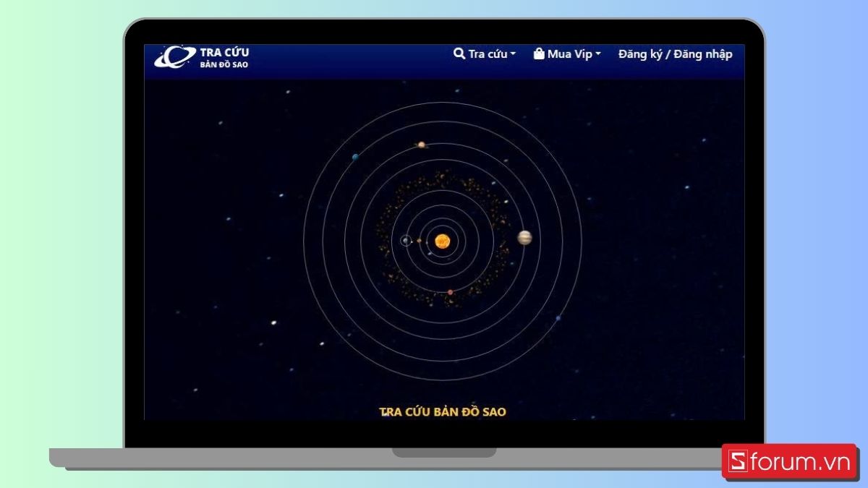Open the Tra cứu dropdown chevron arrow
Screen dimensions: 868x488
click(x=514, y=53)
